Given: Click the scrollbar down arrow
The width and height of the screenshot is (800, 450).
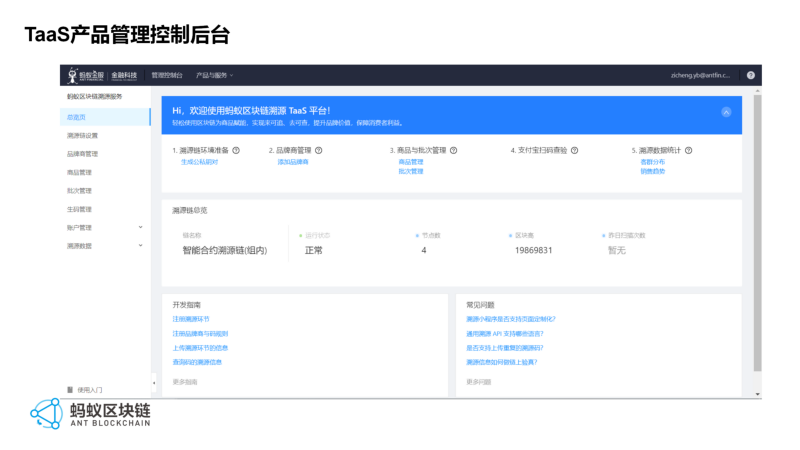Looking at the screenshot, I should click(x=758, y=394).
